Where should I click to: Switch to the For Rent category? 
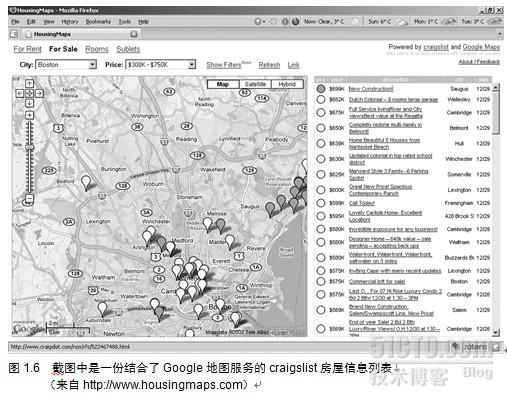(27, 49)
